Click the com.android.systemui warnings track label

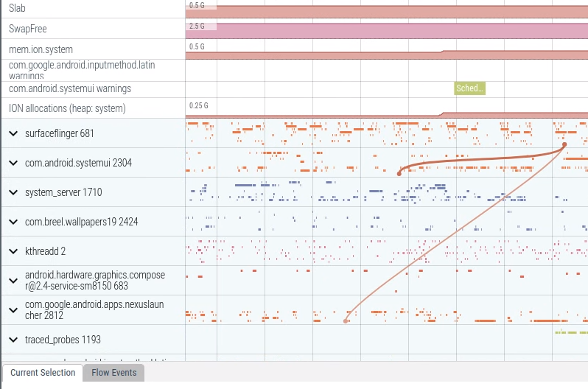[69, 88]
